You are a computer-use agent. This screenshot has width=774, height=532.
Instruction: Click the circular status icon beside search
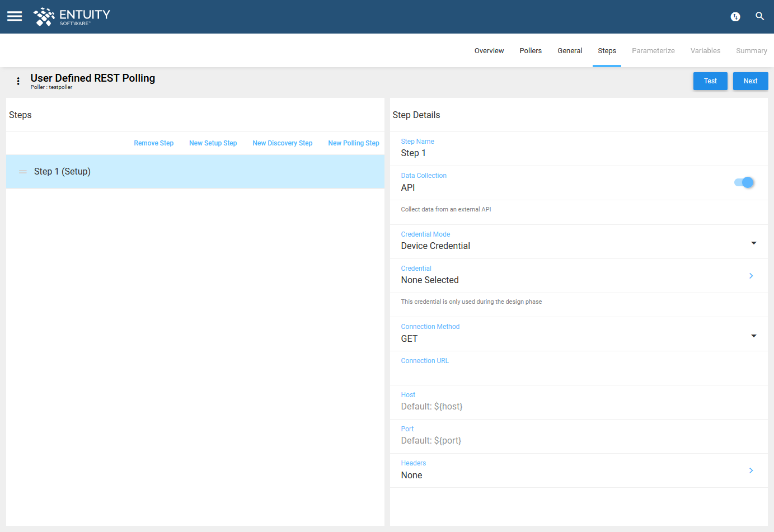(735, 17)
